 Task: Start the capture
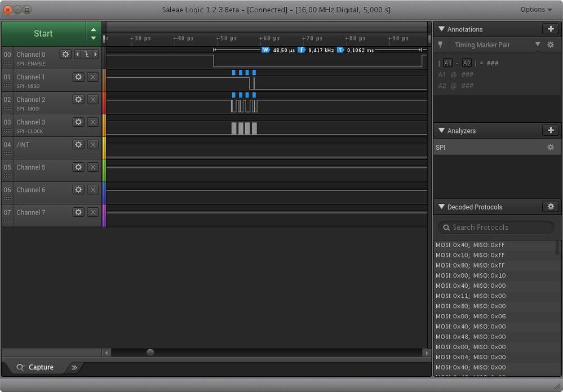pyautogui.click(x=43, y=33)
